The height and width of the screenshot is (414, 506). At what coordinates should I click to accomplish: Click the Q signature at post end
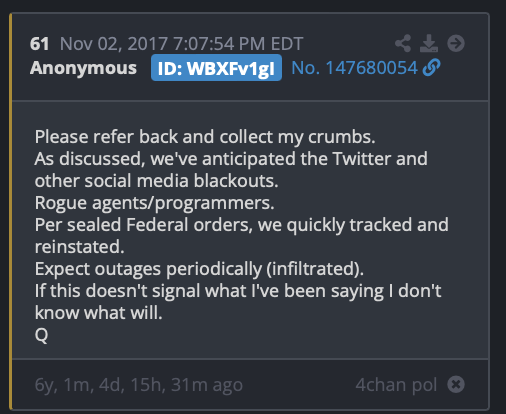coord(41,335)
